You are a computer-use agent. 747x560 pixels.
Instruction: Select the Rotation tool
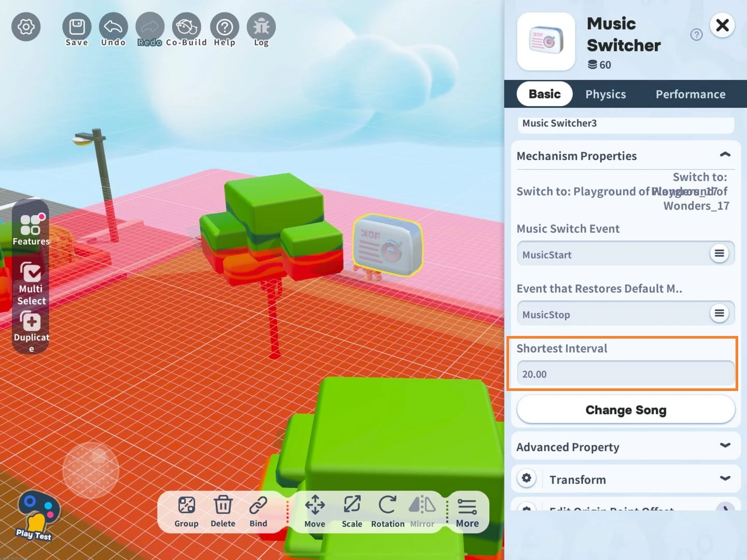click(x=388, y=512)
